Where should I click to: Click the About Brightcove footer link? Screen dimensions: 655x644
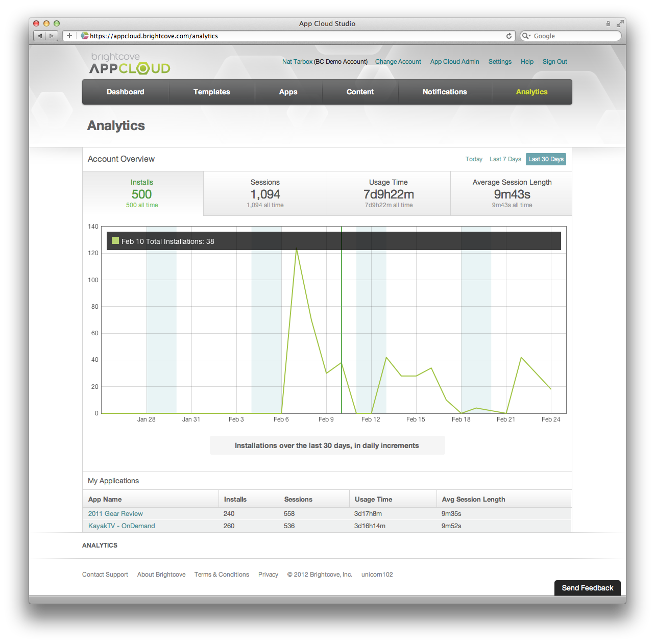click(161, 575)
